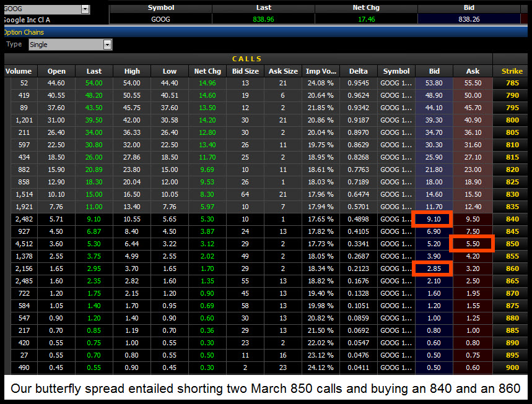
Task: Sort by the Delta column header
Action: [359, 71]
